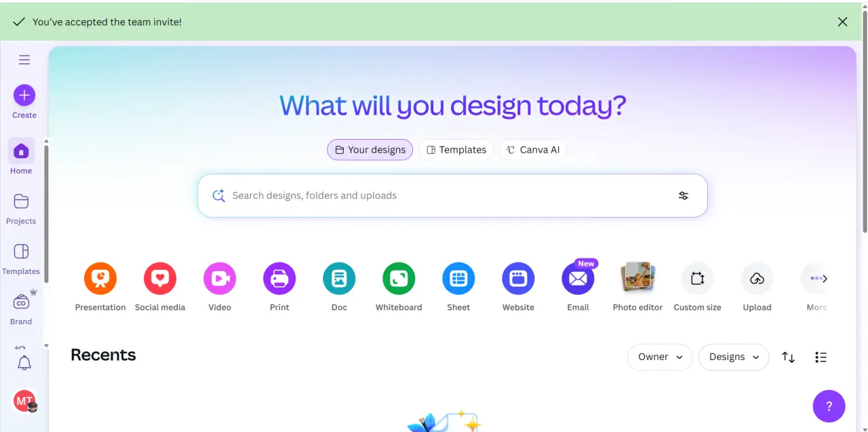Expand the Designs type dropdown
Image resolution: width=868 pixels, height=432 pixels.
coord(734,357)
